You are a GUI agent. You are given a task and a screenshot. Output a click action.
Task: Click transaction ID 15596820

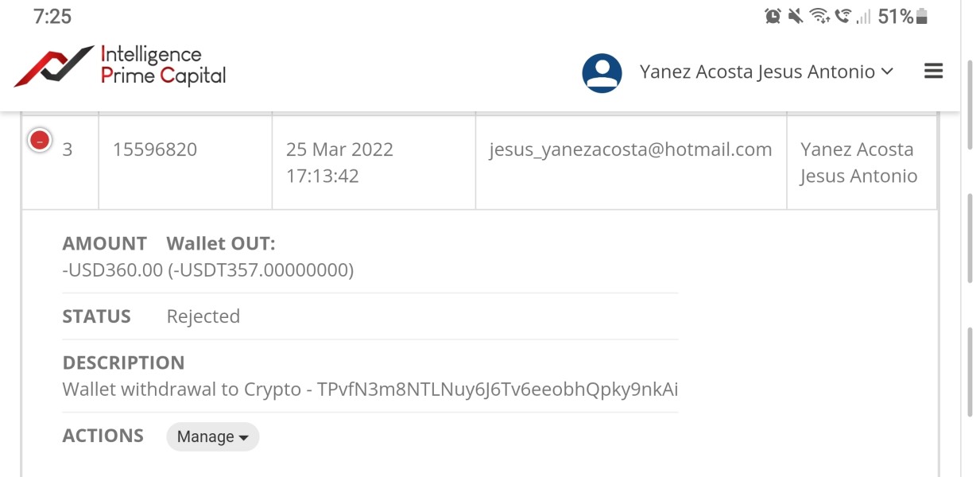coord(155,149)
